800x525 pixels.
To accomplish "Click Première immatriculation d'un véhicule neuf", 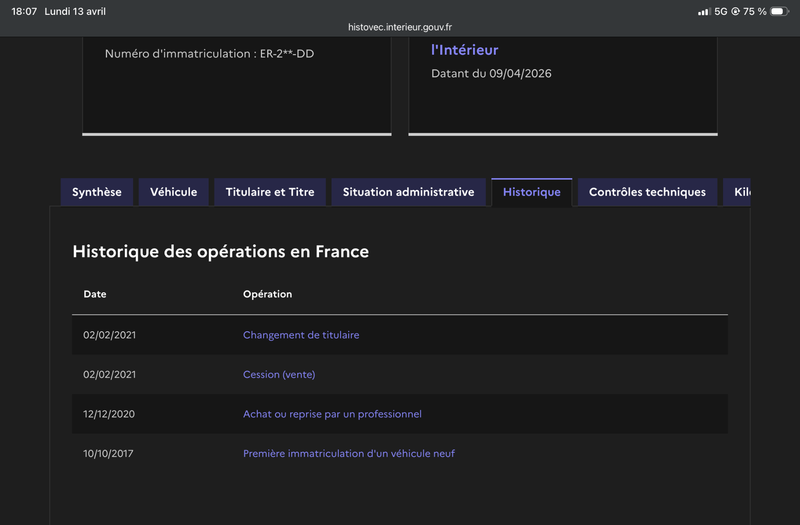I will pyautogui.click(x=348, y=453).
